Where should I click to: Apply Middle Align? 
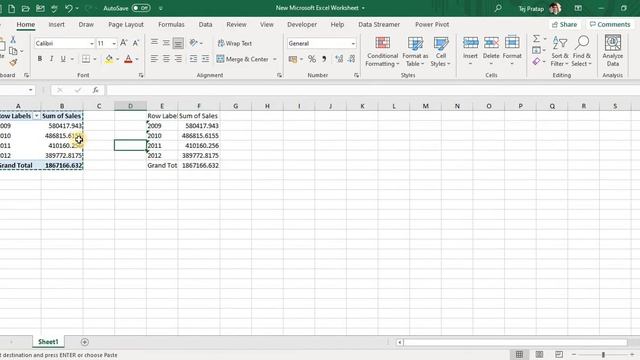[x=166, y=42]
